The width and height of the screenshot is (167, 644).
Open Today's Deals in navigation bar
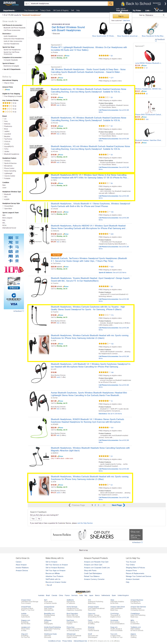tap(45, 10)
